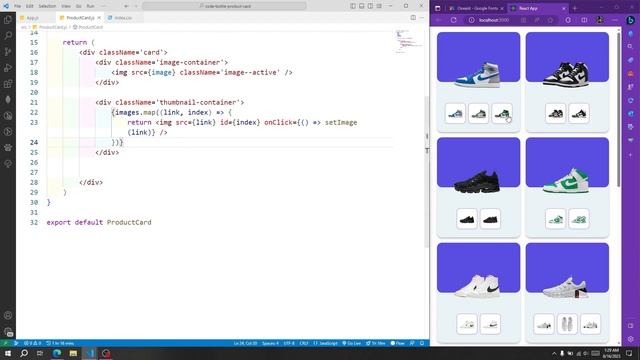Screen dimensions: 640x360
Task: Open Run and Debug view
Action: (8, 68)
